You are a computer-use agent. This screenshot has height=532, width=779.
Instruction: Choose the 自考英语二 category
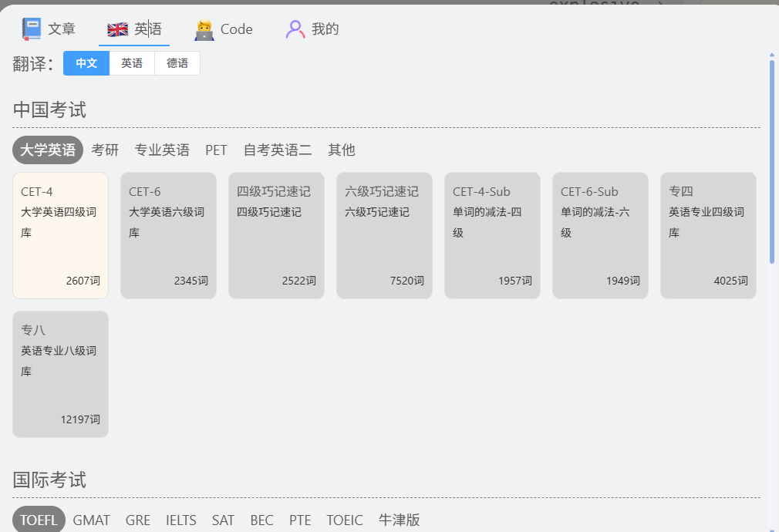point(278,150)
